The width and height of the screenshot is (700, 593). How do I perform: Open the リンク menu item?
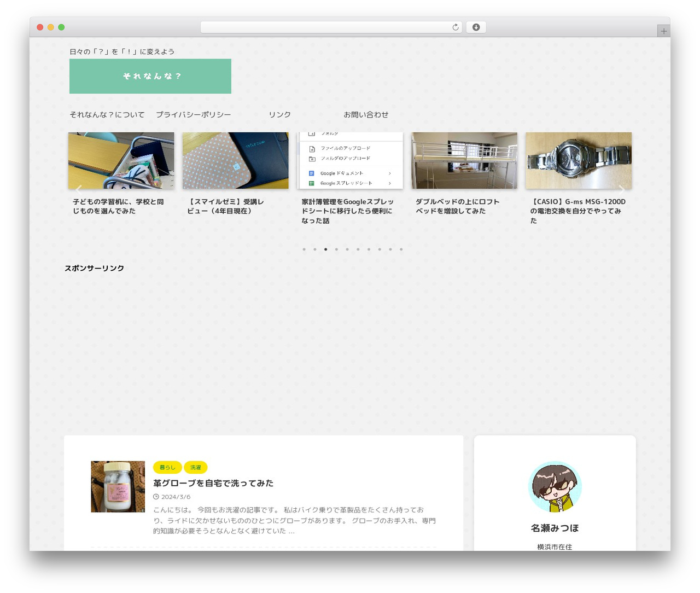(279, 115)
